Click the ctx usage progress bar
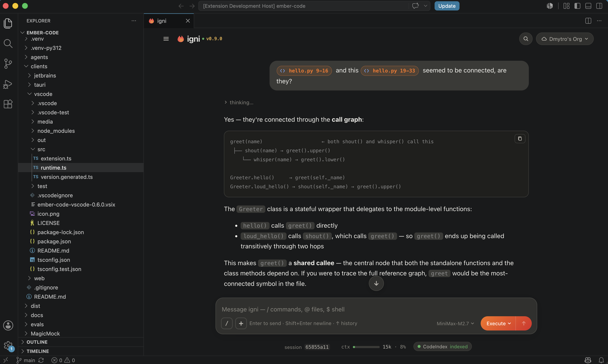This screenshot has height=364, width=608. 366,347
